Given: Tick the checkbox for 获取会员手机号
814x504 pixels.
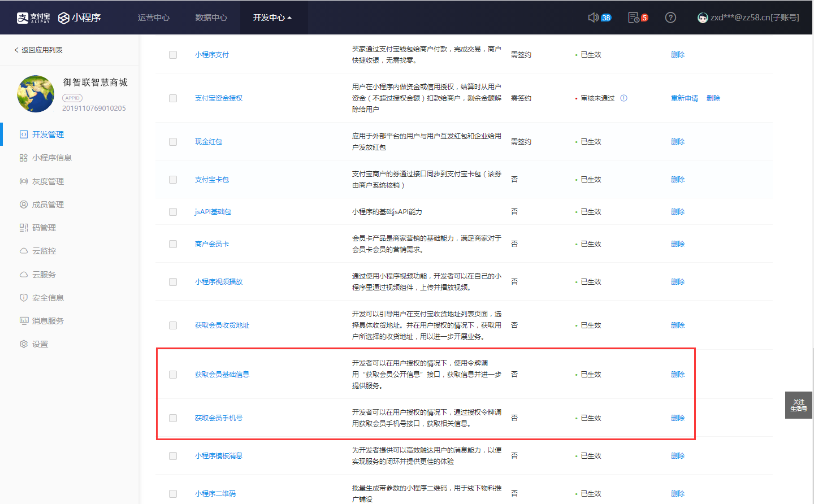Looking at the screenshot, I should [173, 418].
